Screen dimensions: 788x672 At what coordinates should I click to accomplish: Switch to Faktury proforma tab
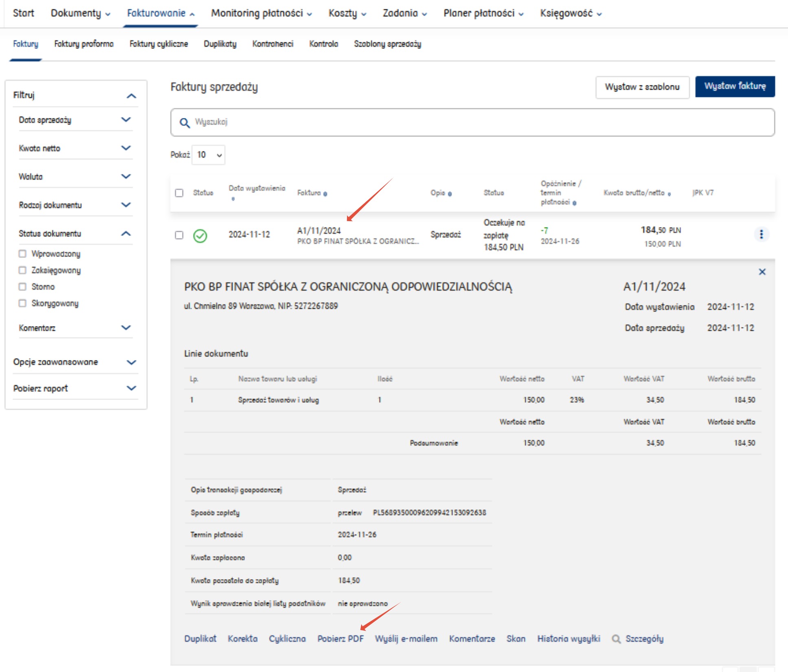(84, 44)
